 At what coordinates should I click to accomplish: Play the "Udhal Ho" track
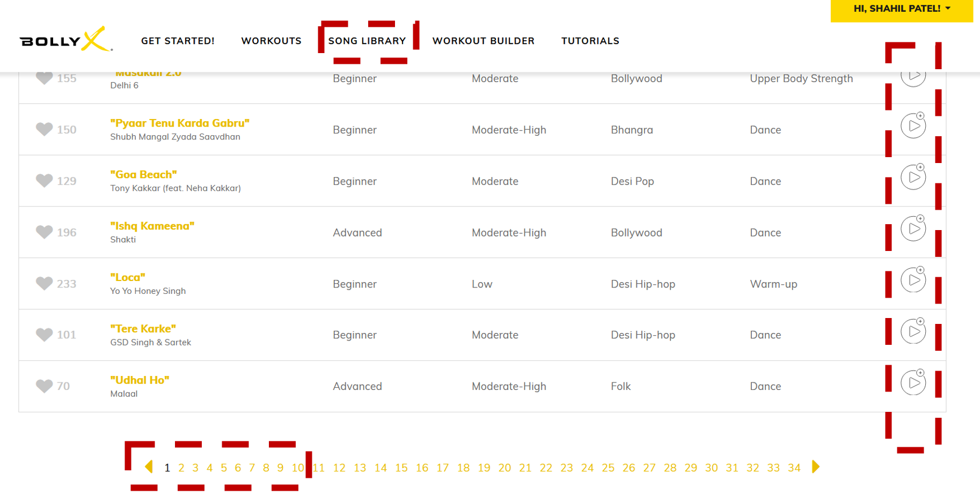(x=913, y=383)
